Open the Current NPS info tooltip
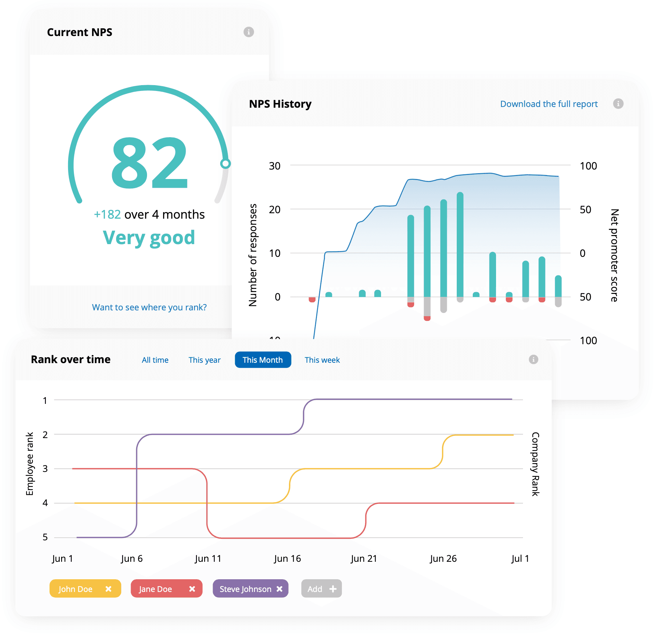 [249, 32]
